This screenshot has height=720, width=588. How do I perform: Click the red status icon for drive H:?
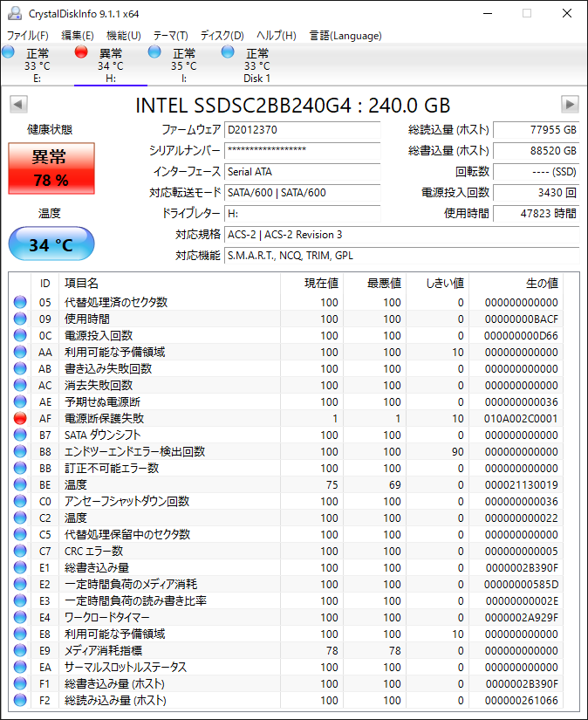coord(82,52)
